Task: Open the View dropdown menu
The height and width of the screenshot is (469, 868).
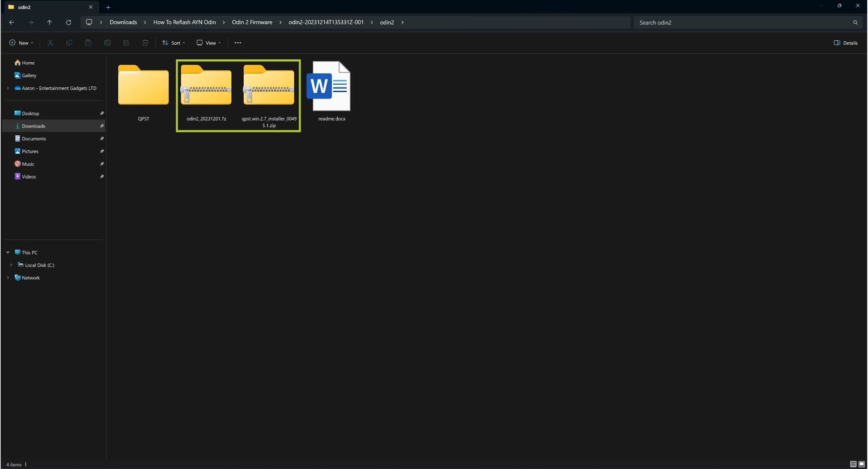Action: point(209,43)
